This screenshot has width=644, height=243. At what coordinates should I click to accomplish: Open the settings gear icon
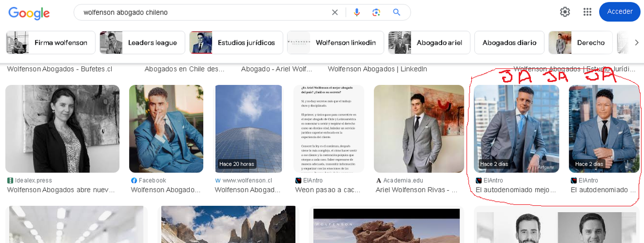[x=565, y=12]
